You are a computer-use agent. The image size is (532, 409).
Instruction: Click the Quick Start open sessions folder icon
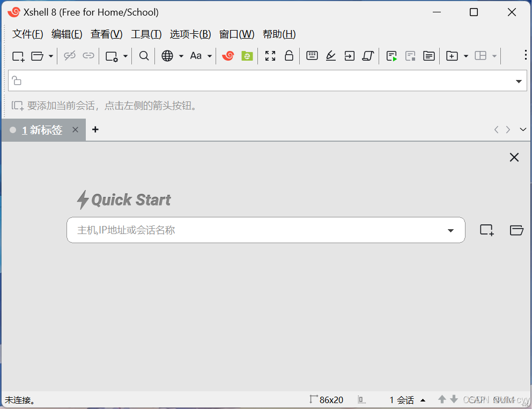tap(516, 230)
